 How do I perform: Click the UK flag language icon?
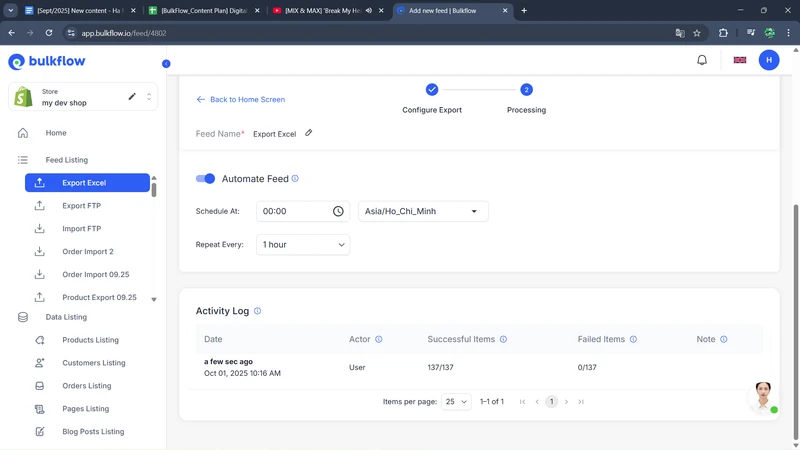coord(740,60)
